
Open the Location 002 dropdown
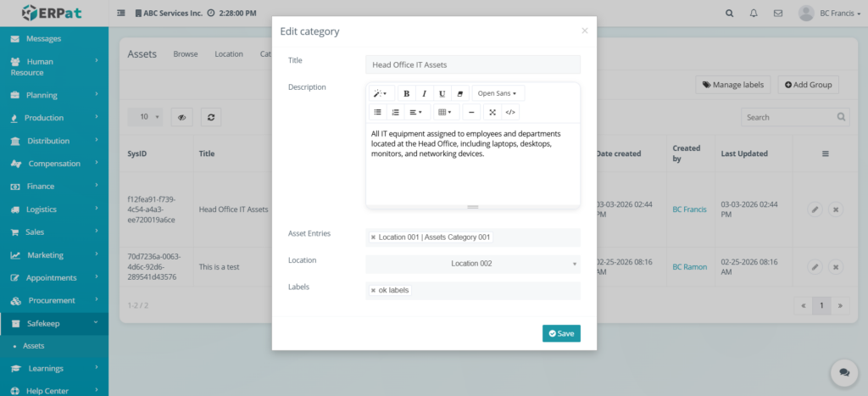click(472, 264)
